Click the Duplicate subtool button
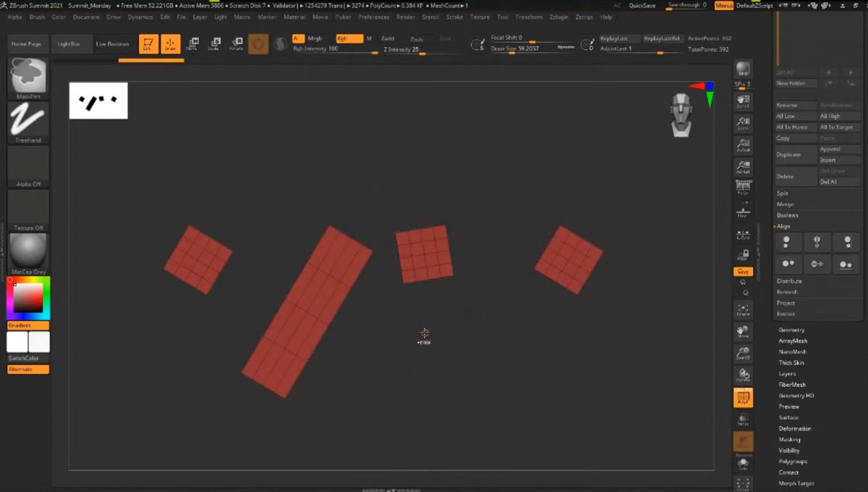The width and height of the screenshot is (868, 492). [x=794, y=154]
